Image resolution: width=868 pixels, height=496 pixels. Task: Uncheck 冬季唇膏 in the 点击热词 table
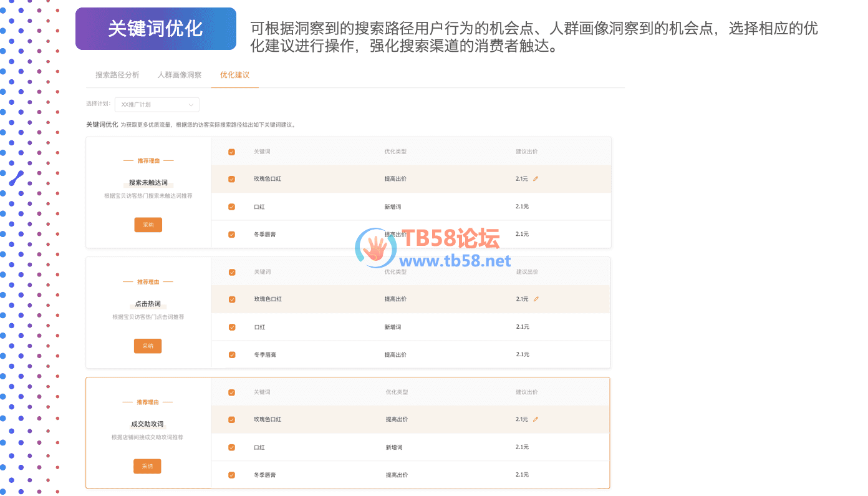(232, 355)
